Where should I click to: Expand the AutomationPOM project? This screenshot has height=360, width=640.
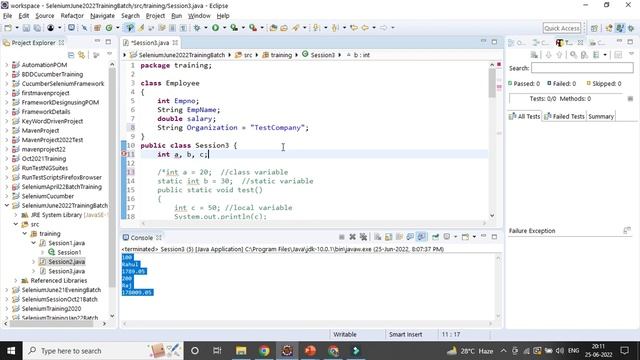click(7, 65)
